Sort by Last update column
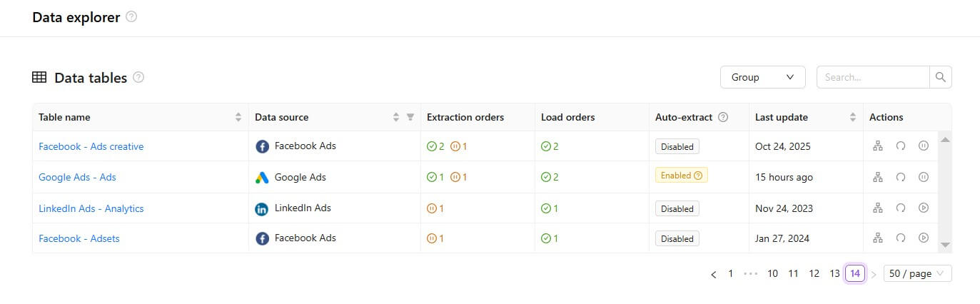The height and width of the screenshot is (304, 980). coord(852,117)
